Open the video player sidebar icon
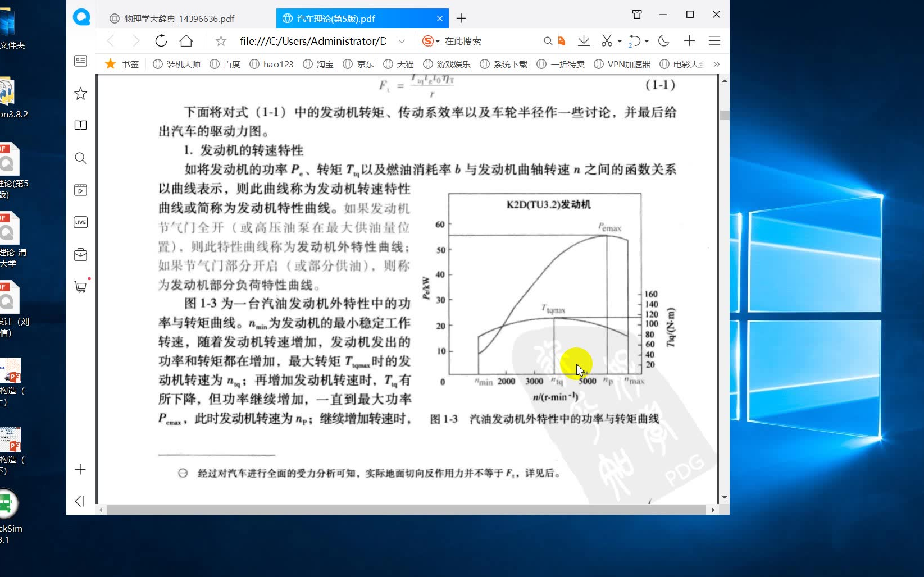The width and height of the screenshot is (924, 577). pos(81,190)
